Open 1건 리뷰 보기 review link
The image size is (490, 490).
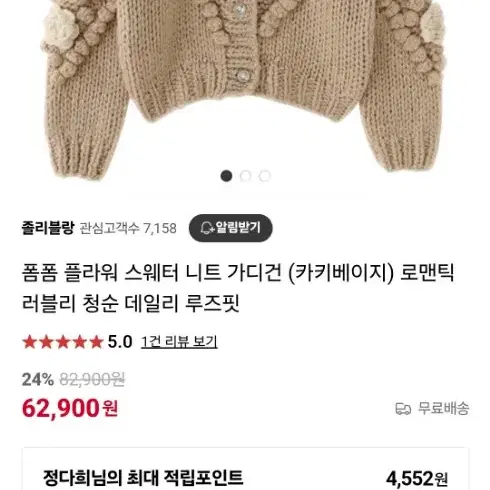[x=179, y=342]
